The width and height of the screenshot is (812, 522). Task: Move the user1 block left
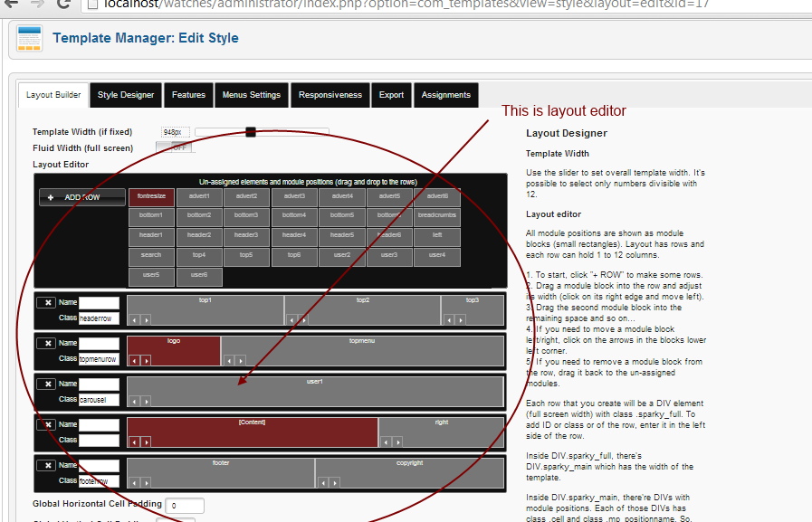pyautogui.click(x=135, y=401)
